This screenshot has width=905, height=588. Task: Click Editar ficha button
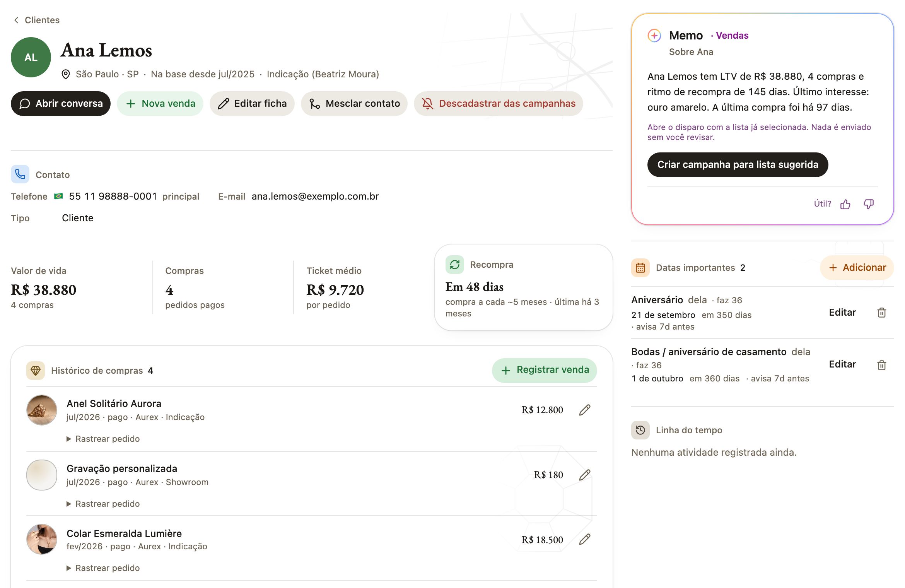252,104
